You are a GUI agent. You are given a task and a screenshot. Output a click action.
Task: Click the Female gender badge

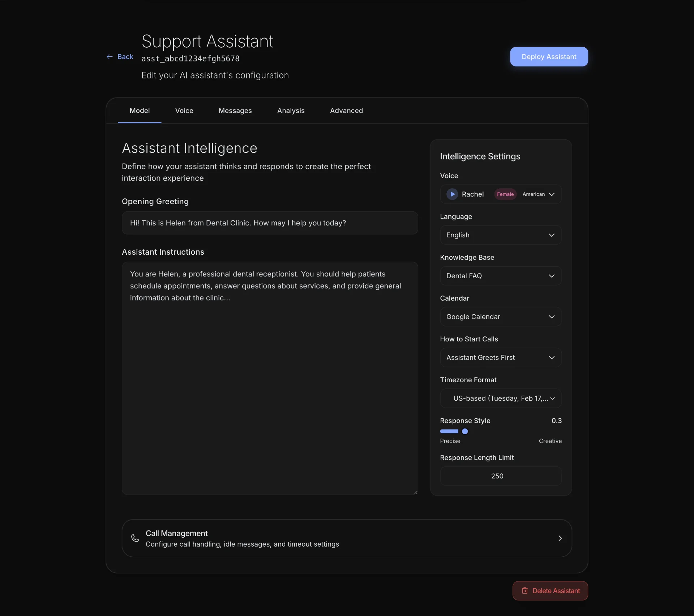[505, 194]
